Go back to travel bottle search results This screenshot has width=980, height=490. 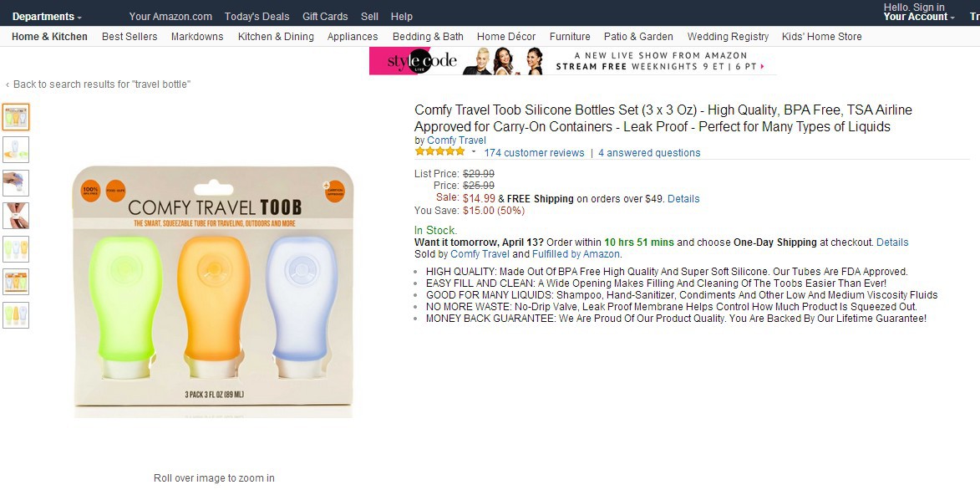(101, 84)
